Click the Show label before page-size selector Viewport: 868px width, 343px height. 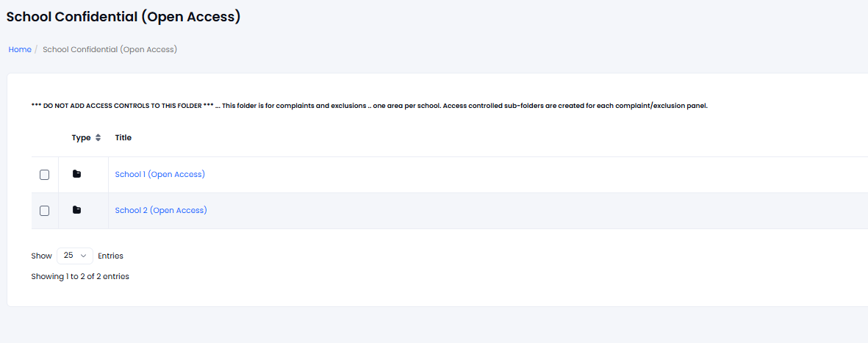41,256
